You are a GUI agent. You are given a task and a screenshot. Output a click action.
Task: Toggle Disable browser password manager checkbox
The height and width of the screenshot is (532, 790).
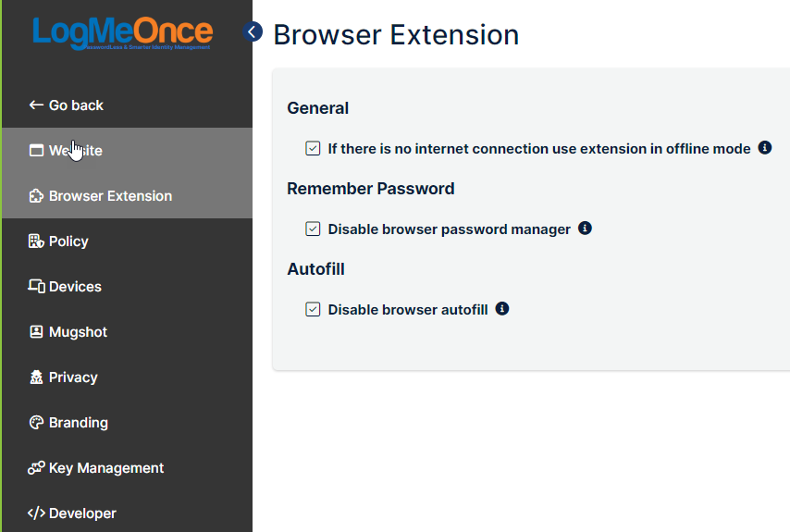(x=313, y=229)
